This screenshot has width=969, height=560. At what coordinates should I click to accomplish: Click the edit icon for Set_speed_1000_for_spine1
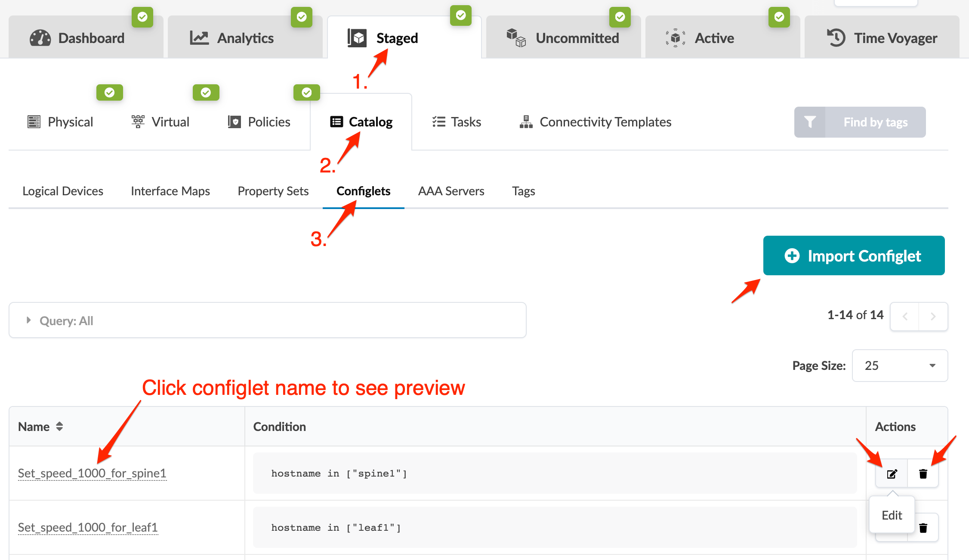point(892,474)
